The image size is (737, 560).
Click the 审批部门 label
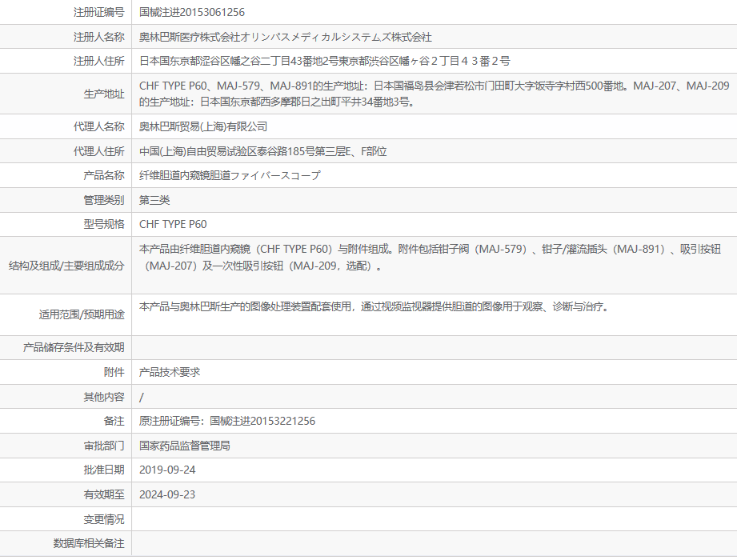[x=104, y=446]
